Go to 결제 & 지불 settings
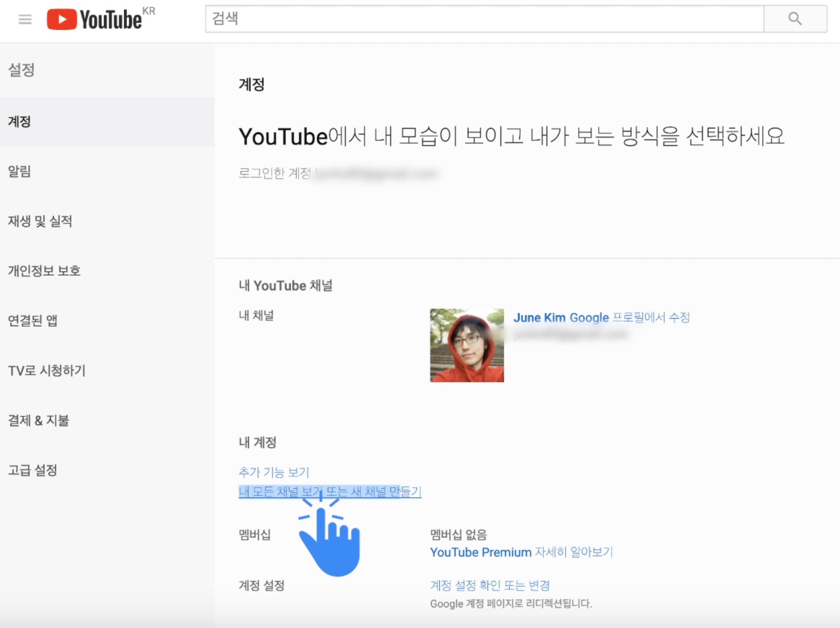This screenshot has width=840, height=628. coord(38,420)
